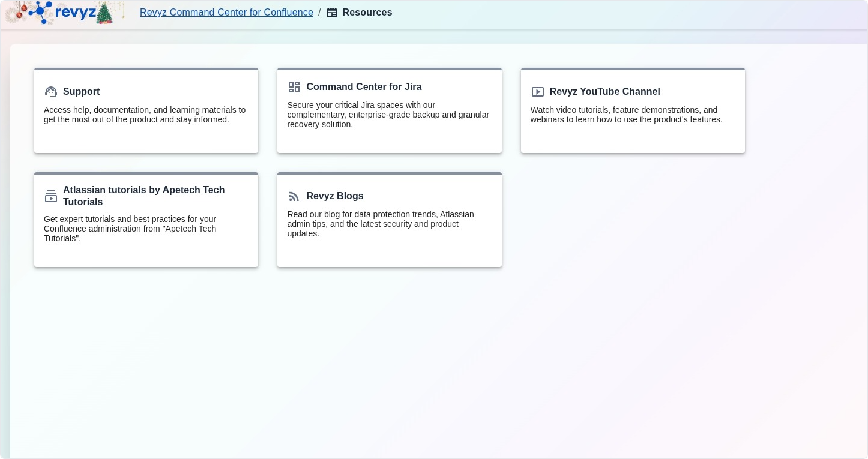Click the Command Center for Jira dashboard icon
The width and height of the screenshot is (868, 459).
click(x=294, y=87)
